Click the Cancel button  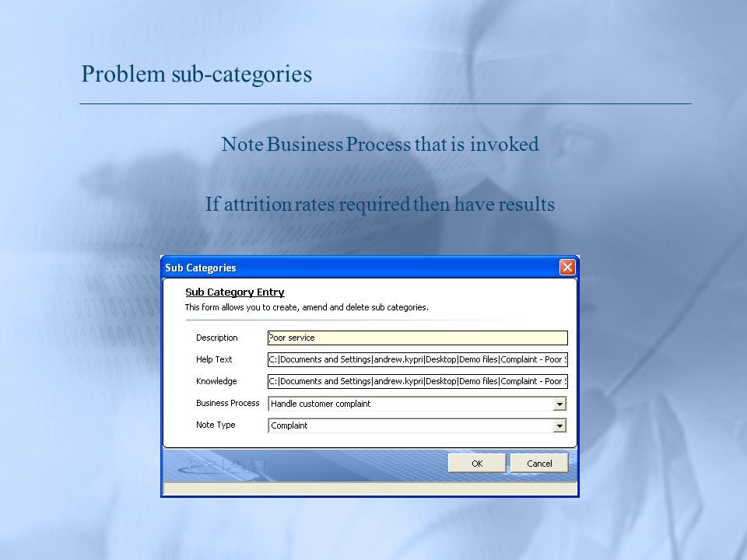(539, 464)
